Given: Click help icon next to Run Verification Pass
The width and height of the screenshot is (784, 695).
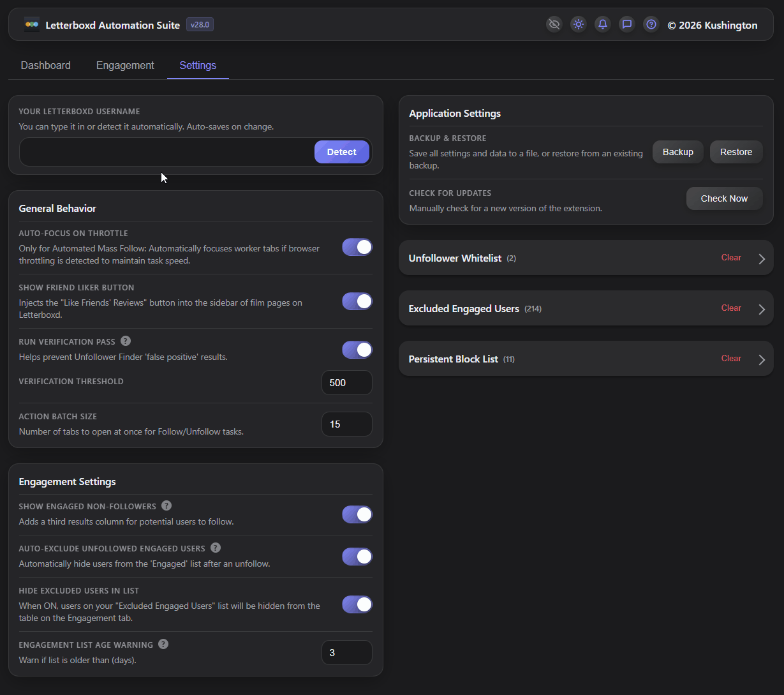Looking at the screenshot, I should (126, 341).
